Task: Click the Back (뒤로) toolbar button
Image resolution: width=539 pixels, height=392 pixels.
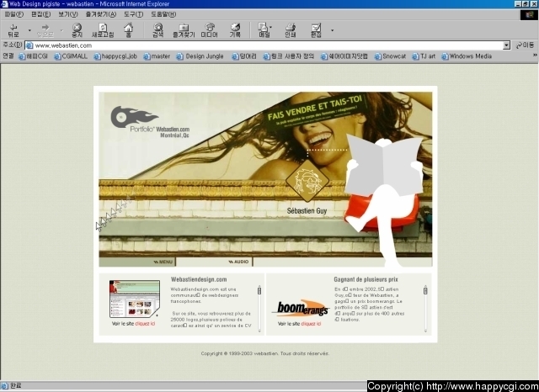Action: coord(13,30)
